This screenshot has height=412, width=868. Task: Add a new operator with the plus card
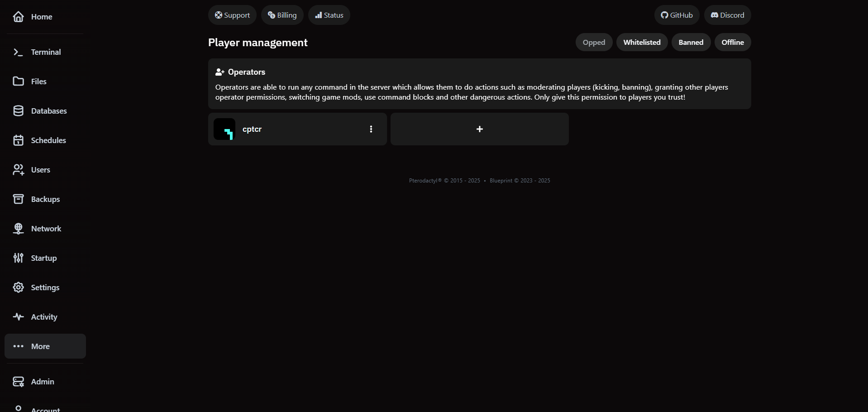[x=479, y=129]
